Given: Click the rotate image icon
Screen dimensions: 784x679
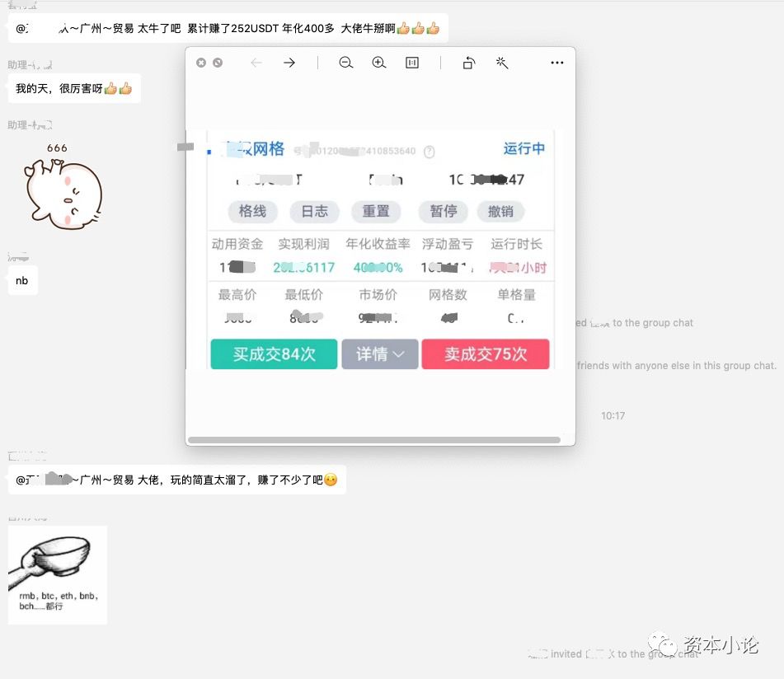Looking at the screenshot, I should (468, 62).
